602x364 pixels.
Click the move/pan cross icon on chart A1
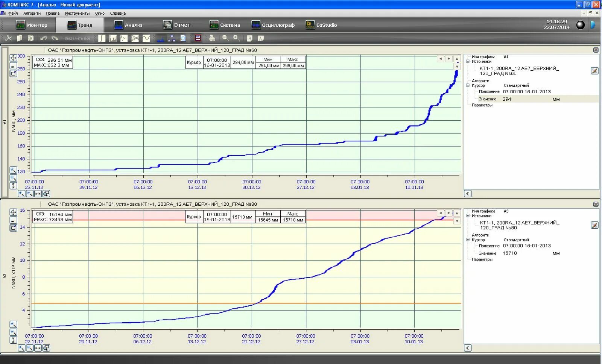coord(13,58)
